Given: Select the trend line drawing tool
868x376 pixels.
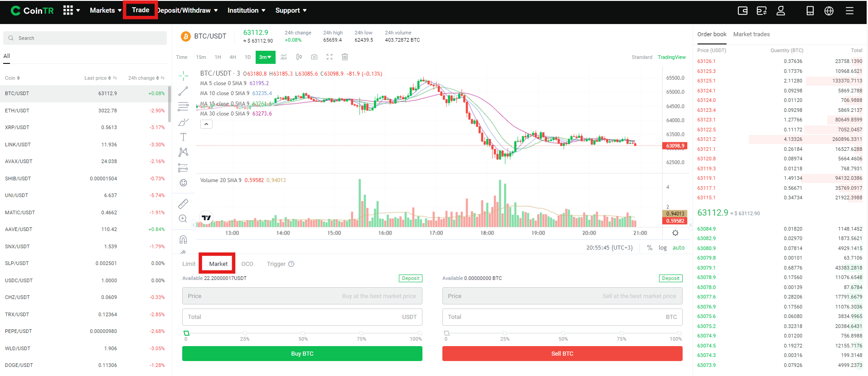Looking at the screenshot, I should point(183,92).
